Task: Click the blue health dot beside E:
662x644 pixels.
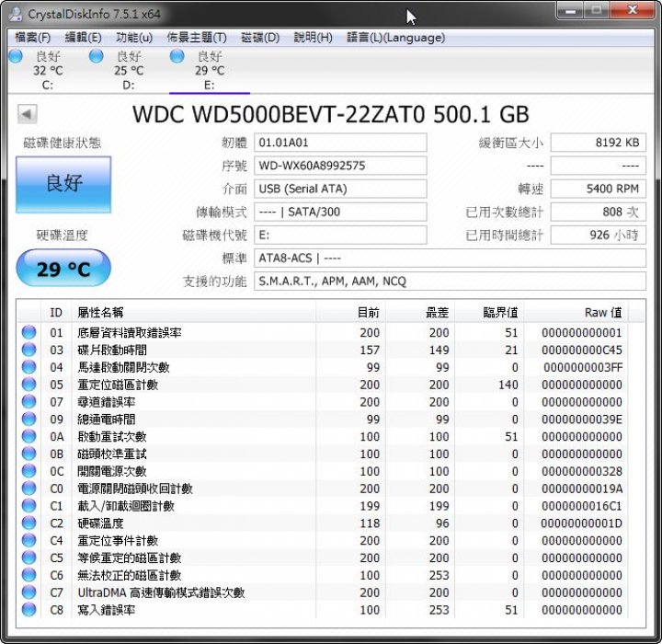Action: [x=177, y=56]
